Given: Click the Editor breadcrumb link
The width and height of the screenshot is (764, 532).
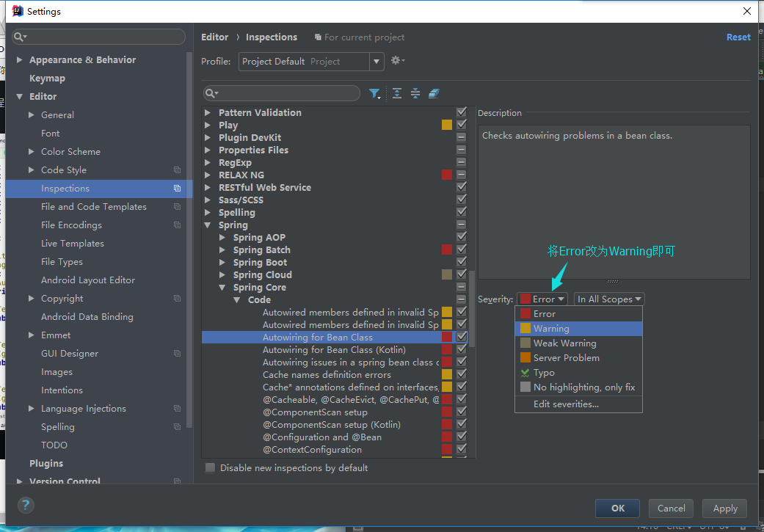Looking at the screenshot, I should pyautogui.click(x=215, y=37).
